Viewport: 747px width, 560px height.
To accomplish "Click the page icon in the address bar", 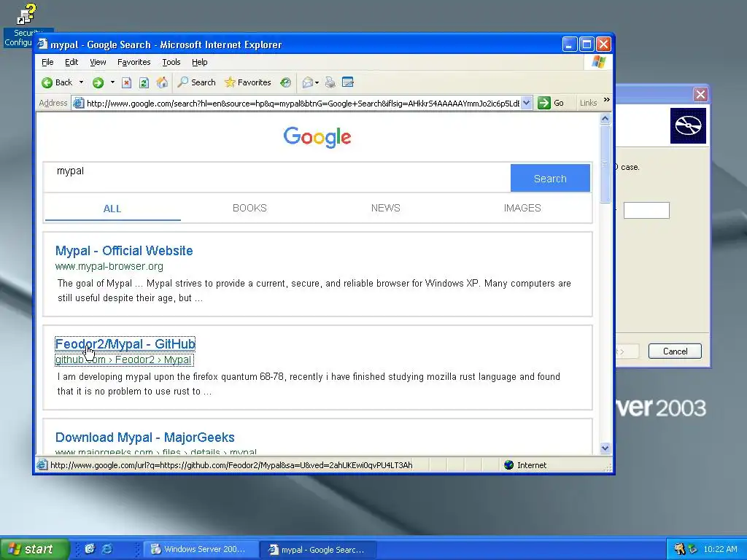I will pos(79,103).
